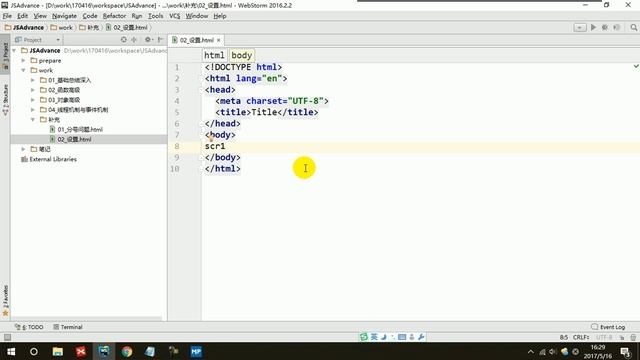Screen dimensions: 640x360
Task: Open File Explorer from taskbar
Action: [x=58, y=351]
